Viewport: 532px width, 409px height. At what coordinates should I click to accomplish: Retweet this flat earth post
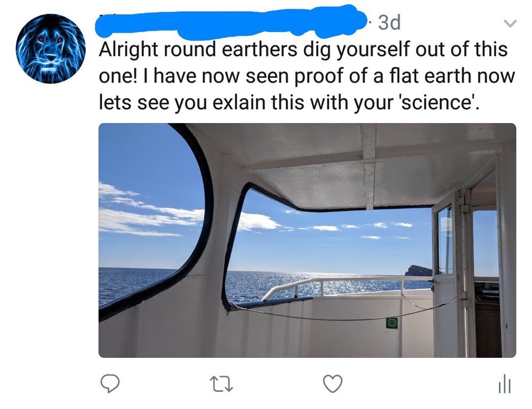click(222, 385)
